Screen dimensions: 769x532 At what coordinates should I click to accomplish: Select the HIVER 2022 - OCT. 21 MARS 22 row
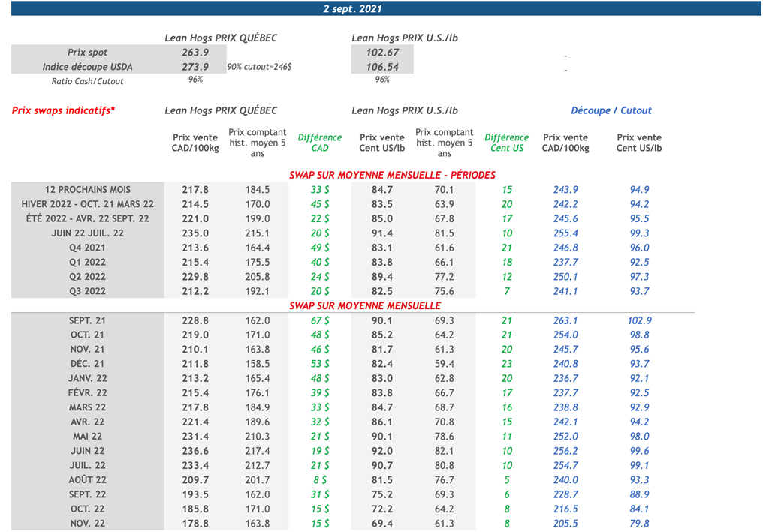coord(87,204)
